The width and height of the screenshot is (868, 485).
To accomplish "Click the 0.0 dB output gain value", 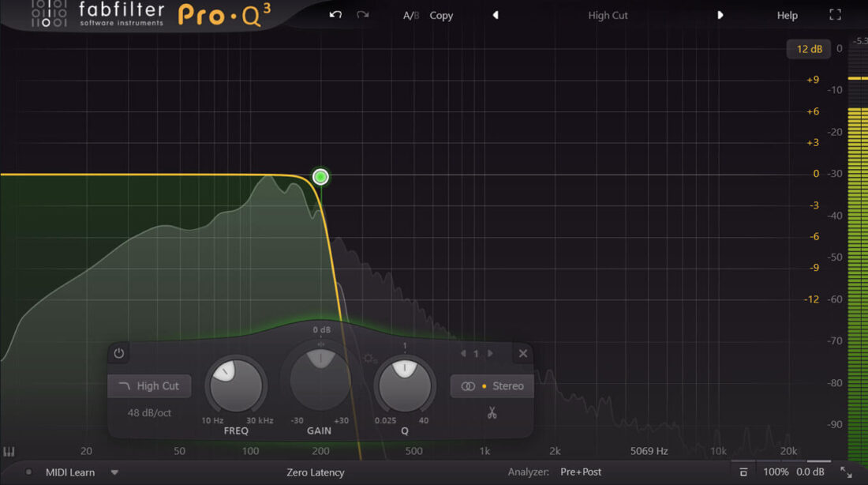I will coord(810,472).
